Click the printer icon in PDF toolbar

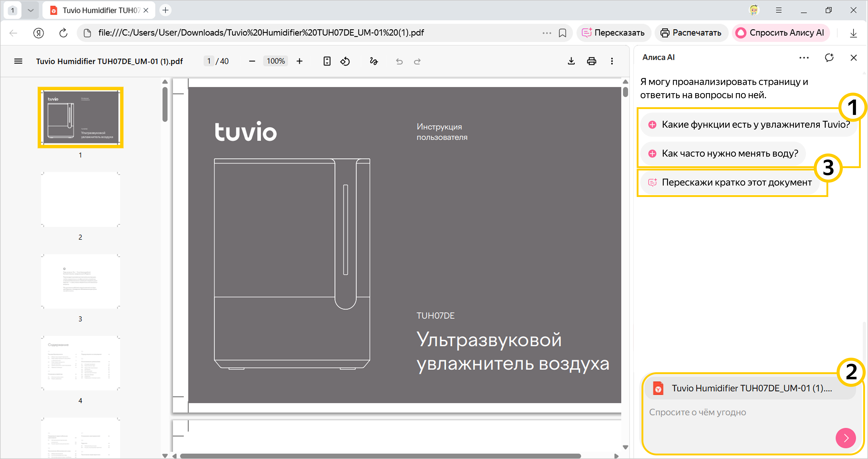click(x=591, y=61)
